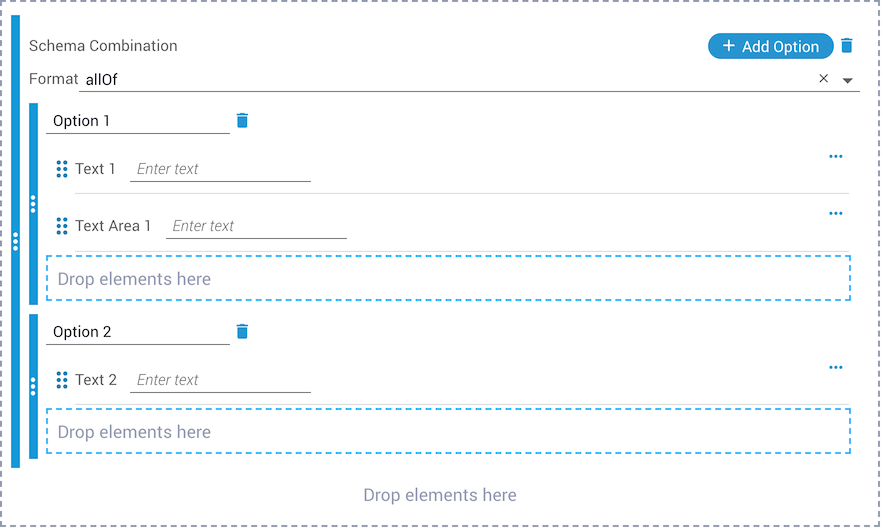Focus the Option 2 name field
This screenshot has height=529, width=884.
click(x=138, y=332)
